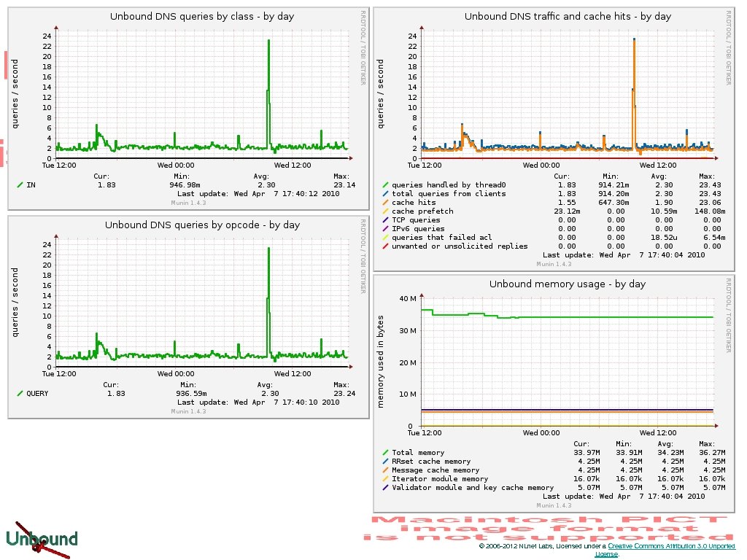Click the green QUERY legend swatch
Screen dimensions: 747x560
click(x=20, y=393)
